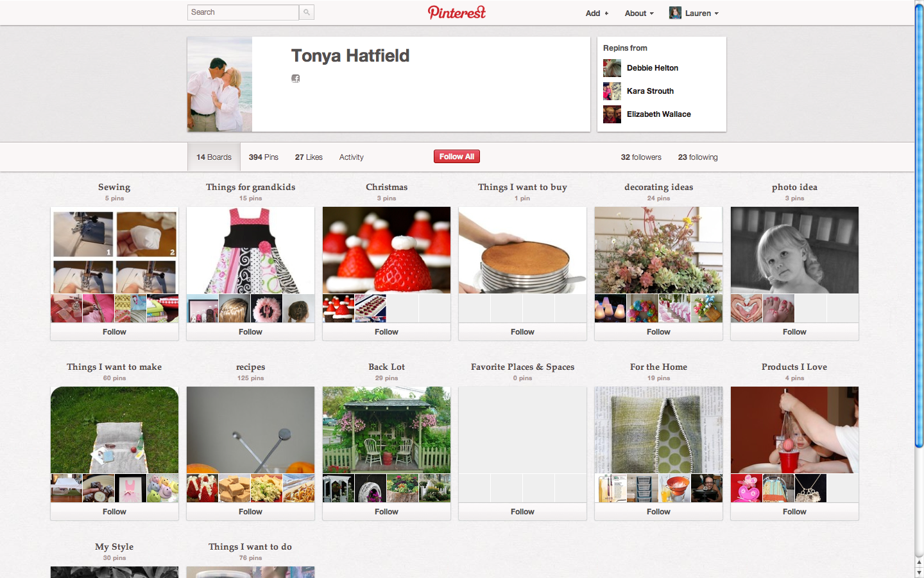Open Elizabeth Wallace's profile name link

click(659, 114)
